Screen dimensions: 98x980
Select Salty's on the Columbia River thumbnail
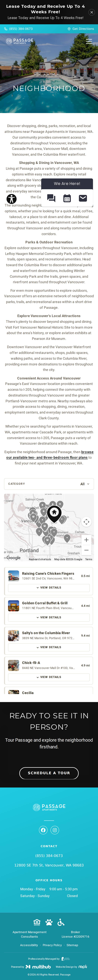[14, 635]
